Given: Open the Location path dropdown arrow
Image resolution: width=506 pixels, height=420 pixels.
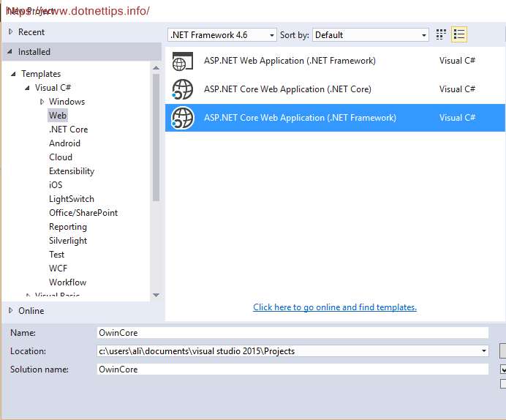Looking at the screenshot, I should click(x=484, y=351).
